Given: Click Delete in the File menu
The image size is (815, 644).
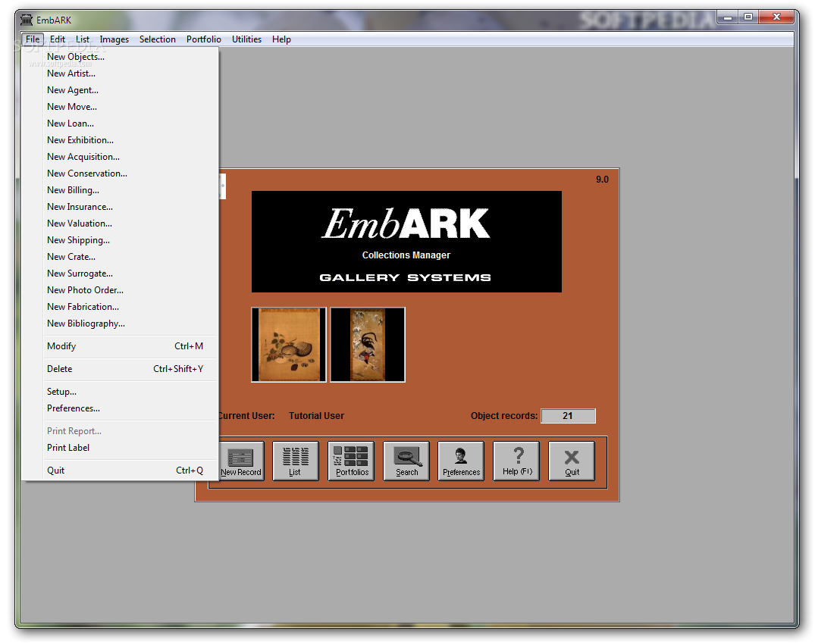Looking at the screenshot, I should [120, 369].
